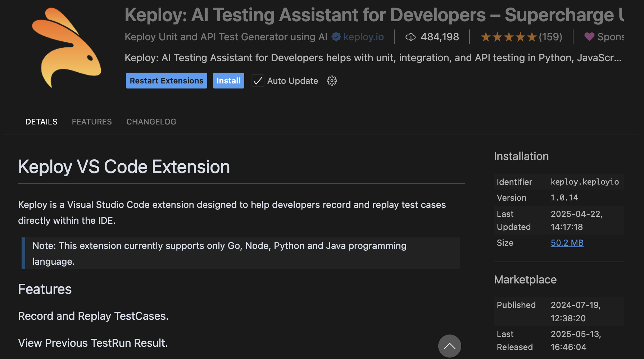644x359 pixels.
Task: Click 'Keploy Unit and API Test Generator' subtitle
Action: coord(226,37)
